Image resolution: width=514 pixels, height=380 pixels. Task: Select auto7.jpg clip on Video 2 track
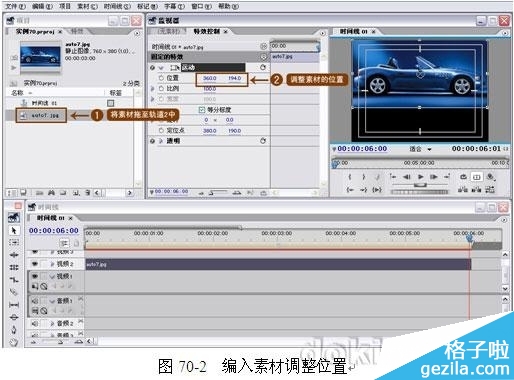coord(278,264)
